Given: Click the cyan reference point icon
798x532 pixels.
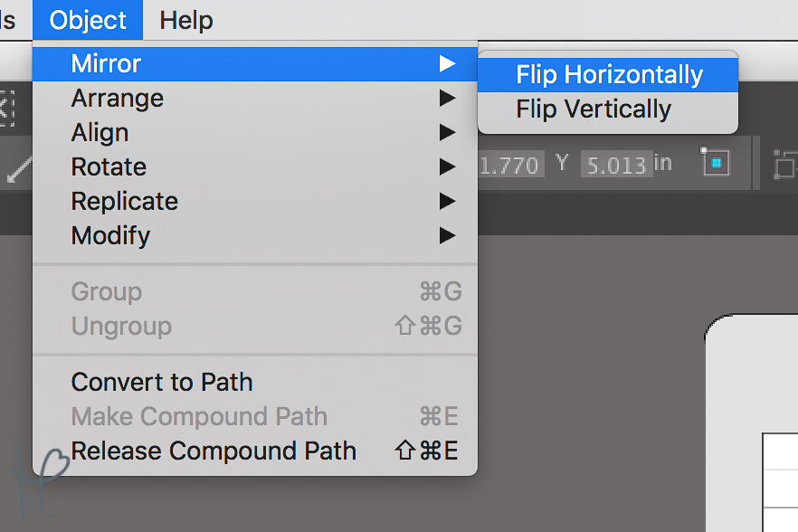Looking at the screenshot, I should (716, 162).
